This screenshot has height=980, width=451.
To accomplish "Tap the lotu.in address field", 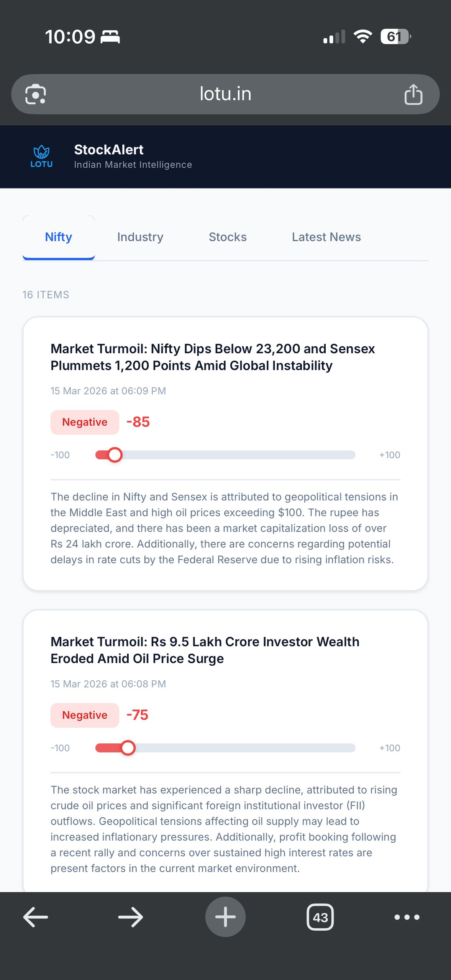I will tap(225, 94).
